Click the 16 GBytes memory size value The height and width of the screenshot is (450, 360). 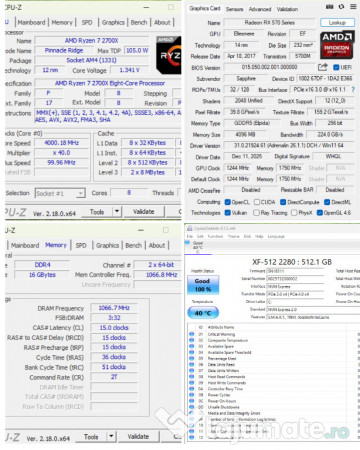point(42,275)
